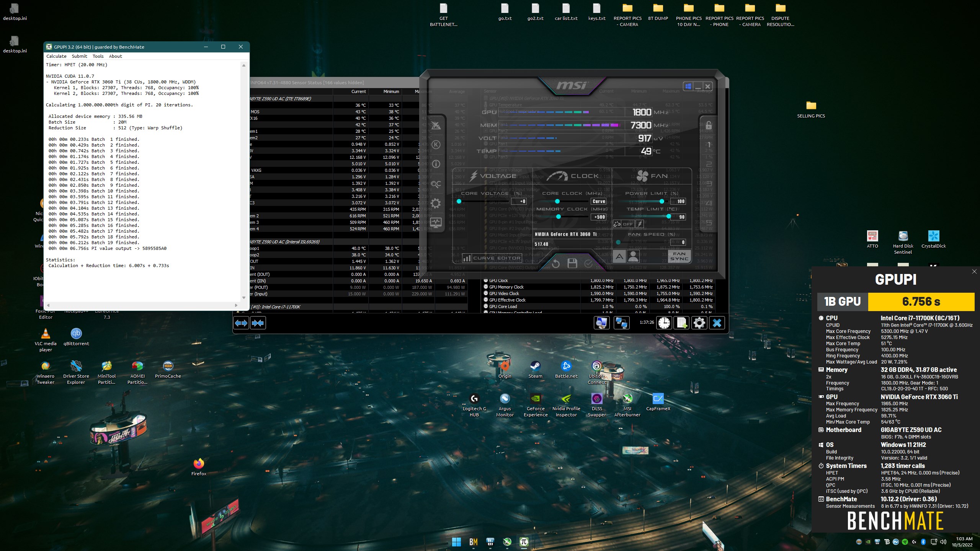
Task: Click the collapse-columns arrows button in HWiNFO
Action: (258, 323)
